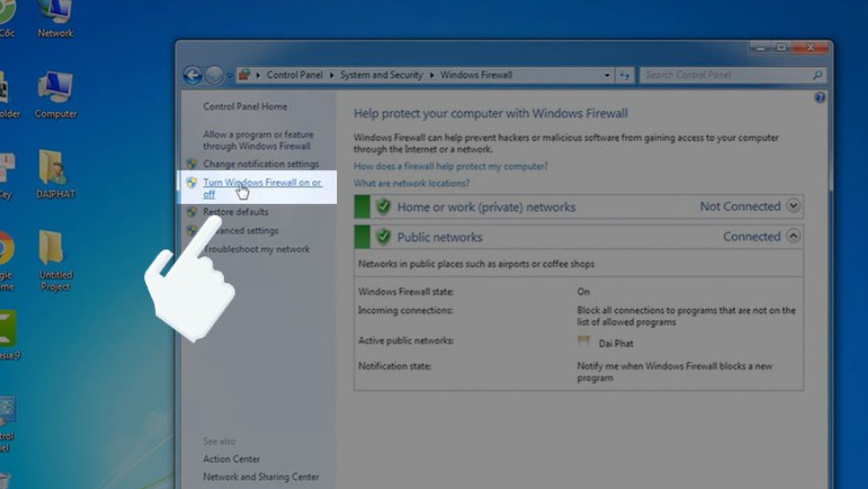Click the Forward navigation arrow button
The width and height of the screenshot is (868, 489).
215,76
